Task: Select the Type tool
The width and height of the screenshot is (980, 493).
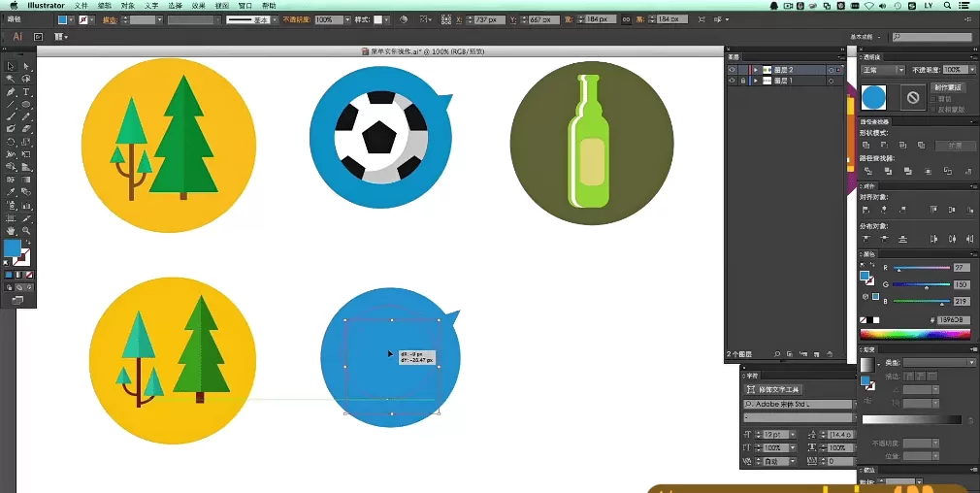Action: [x=26, y=92]
